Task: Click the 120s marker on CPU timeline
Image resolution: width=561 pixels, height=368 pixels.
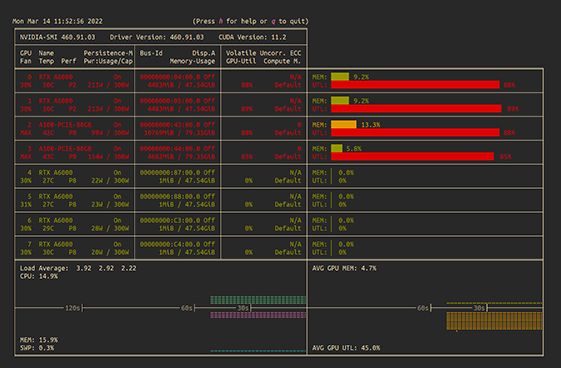Action: pyautogui.click(x=72, y=308)
